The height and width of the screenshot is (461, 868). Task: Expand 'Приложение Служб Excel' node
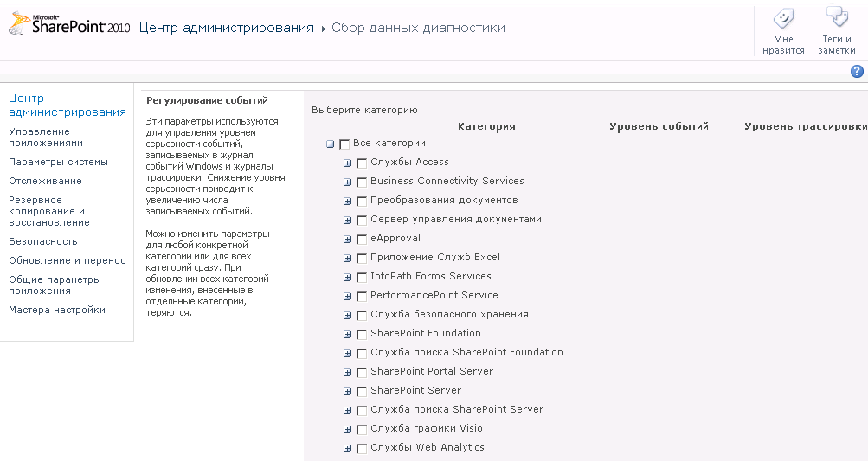(x=348, y=259)
